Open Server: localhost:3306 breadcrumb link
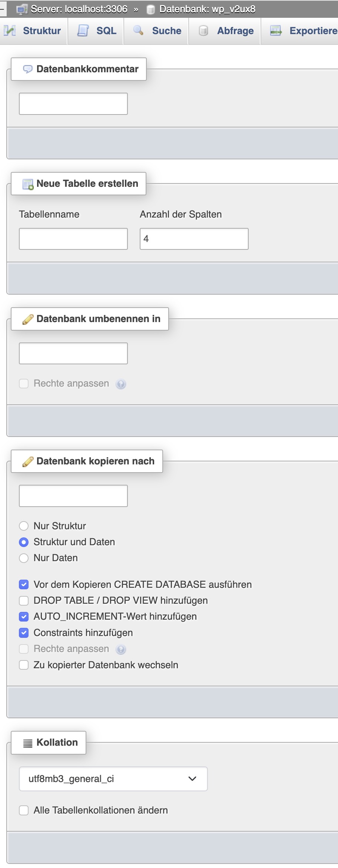This screenshot has height=868, width=338. 79,9
